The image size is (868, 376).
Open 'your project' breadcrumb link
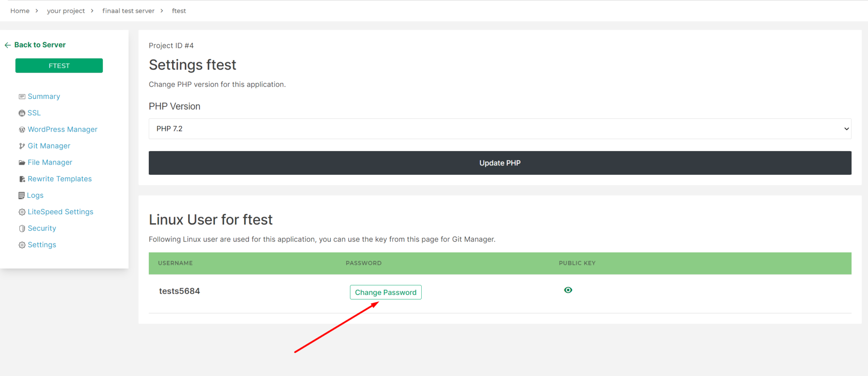[x=66, y=11]
